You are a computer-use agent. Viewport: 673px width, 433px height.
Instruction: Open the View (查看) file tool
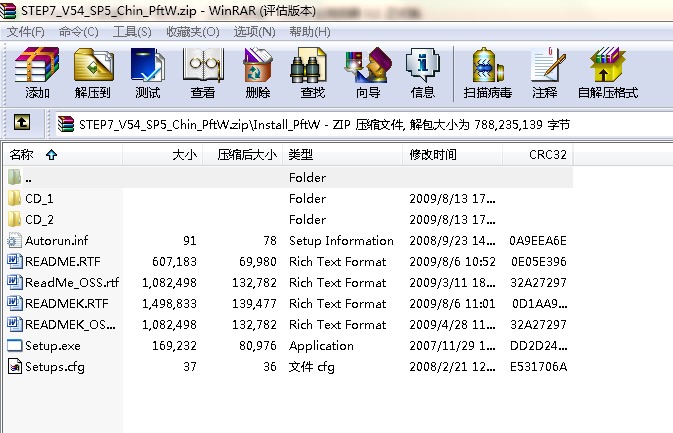pyautogui.click(x=202, y=73)
